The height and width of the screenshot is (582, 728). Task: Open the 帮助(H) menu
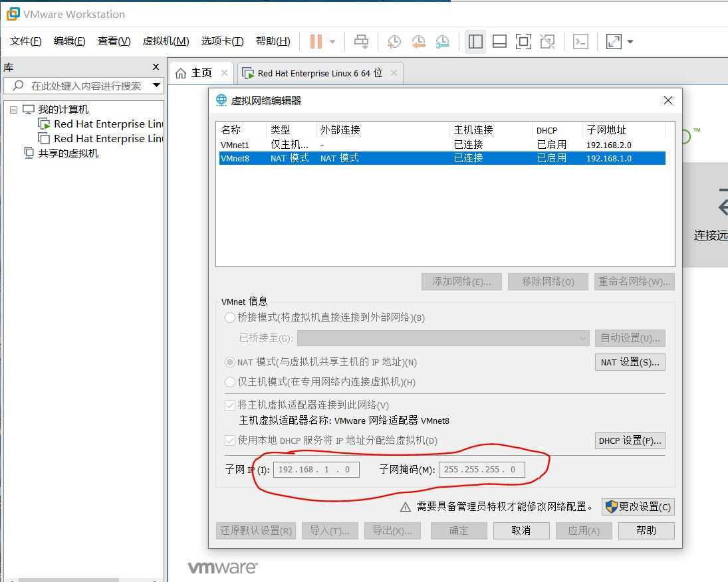click(x=273, y=41)
